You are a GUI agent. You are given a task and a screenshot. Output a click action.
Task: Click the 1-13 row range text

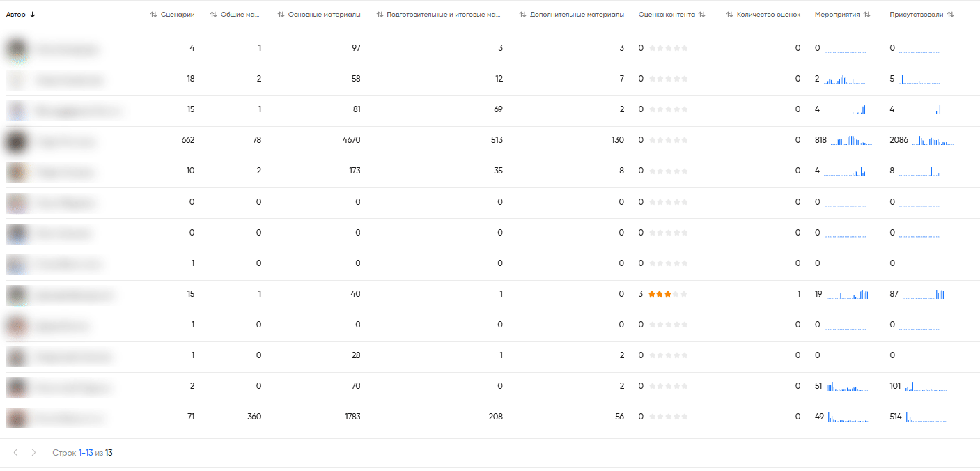(x=85, y=453)
